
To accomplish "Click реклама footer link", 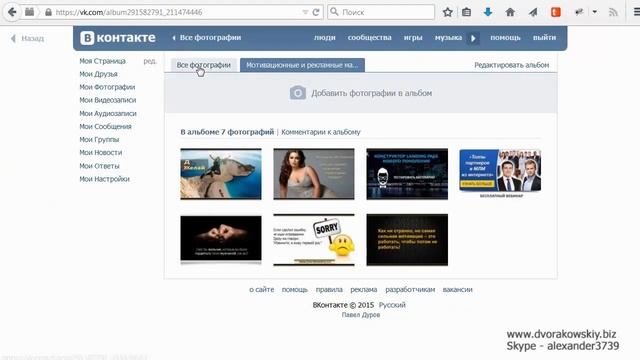I will (364, 289).
